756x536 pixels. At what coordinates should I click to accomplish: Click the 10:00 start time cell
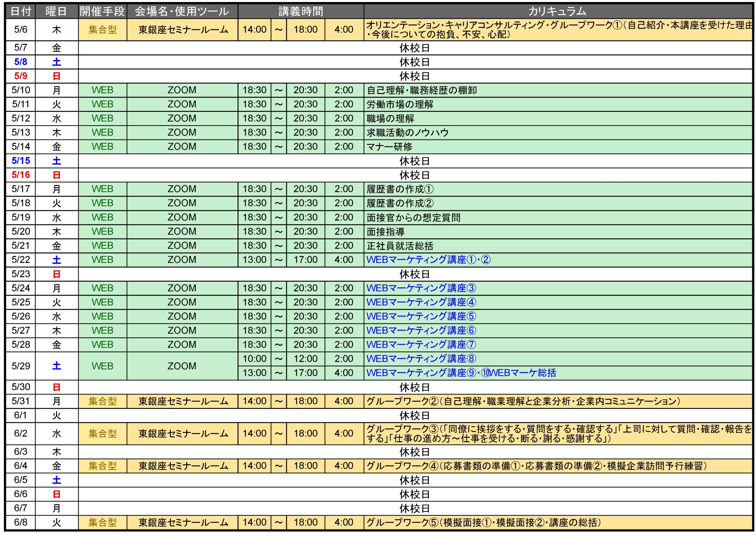click(255, 359)
